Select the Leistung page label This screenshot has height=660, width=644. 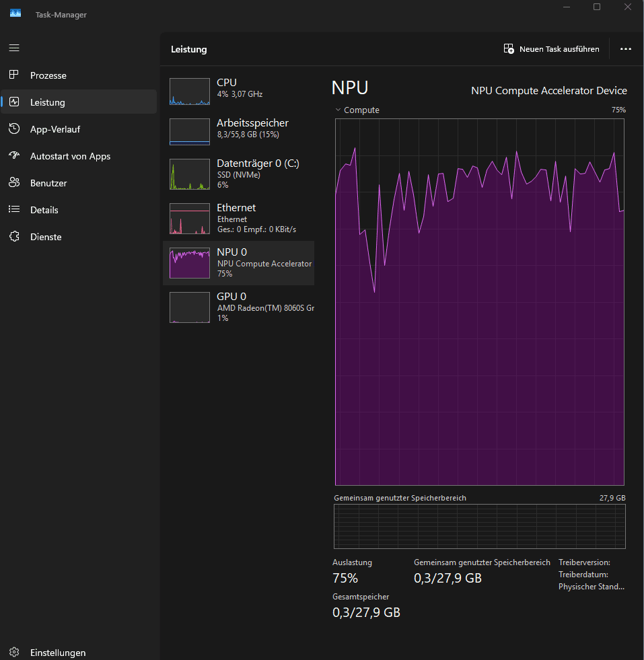[x=48, y=102]
